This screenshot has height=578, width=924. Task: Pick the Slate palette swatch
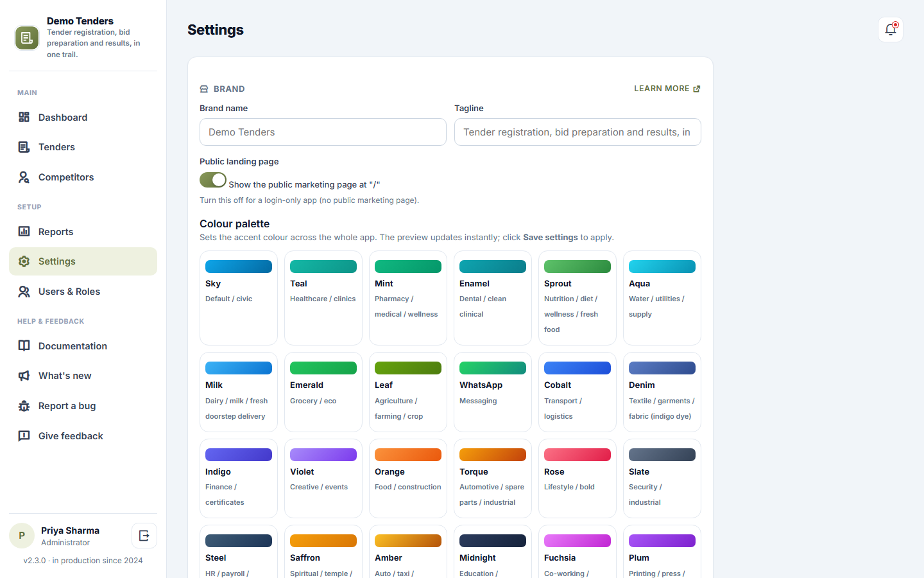(662, 478)
